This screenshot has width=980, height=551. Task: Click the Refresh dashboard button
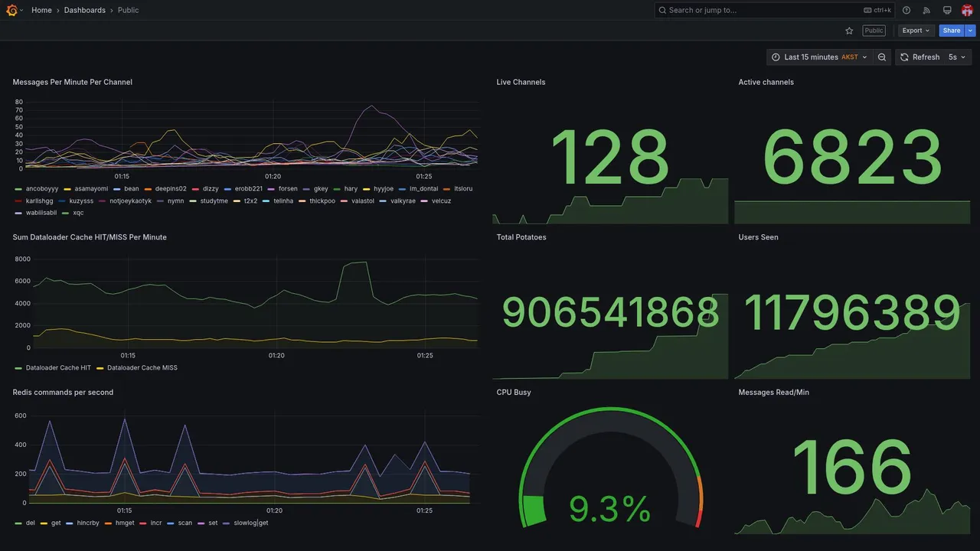click(920, 57)
